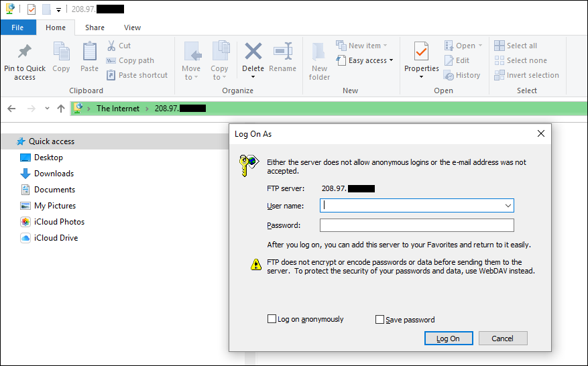The height and width of the screenshot is (366, 588).
Task: Go forward with the right arrow
Action: point(32,109)
